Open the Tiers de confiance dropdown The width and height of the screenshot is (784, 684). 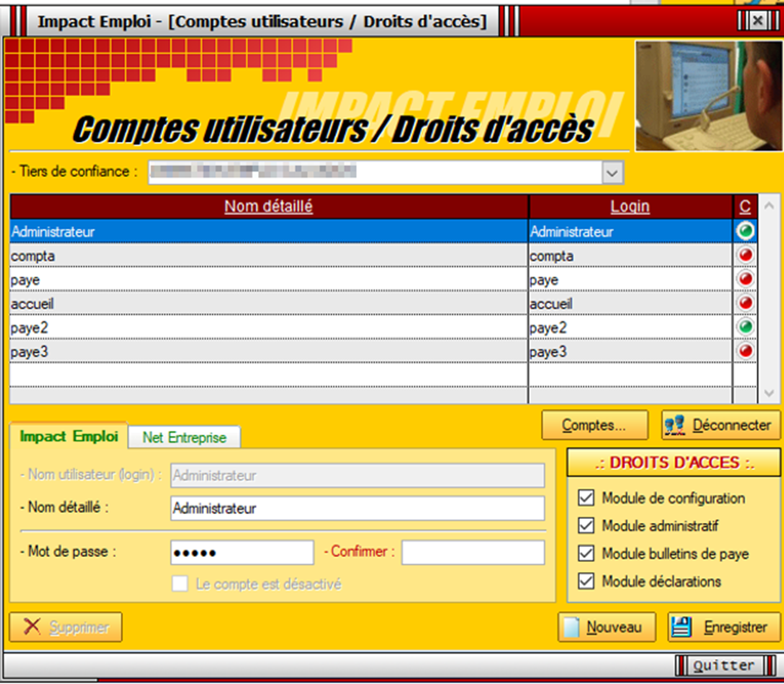pos(612,173)
